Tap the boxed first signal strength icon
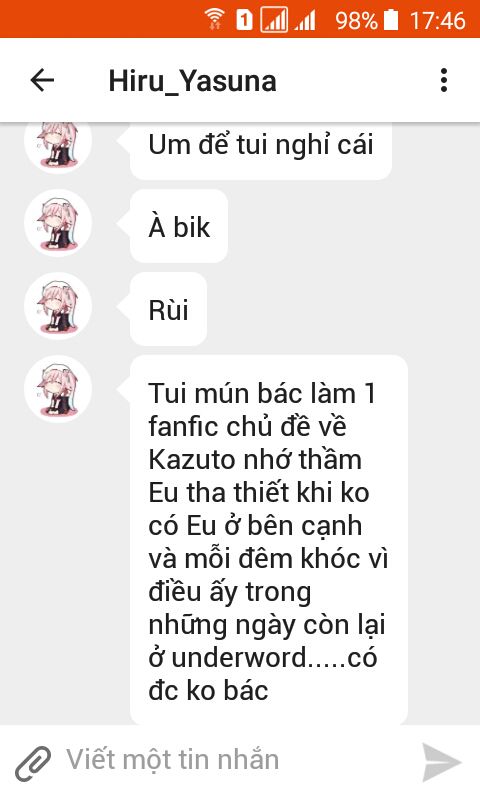 [x=274, y=20]
